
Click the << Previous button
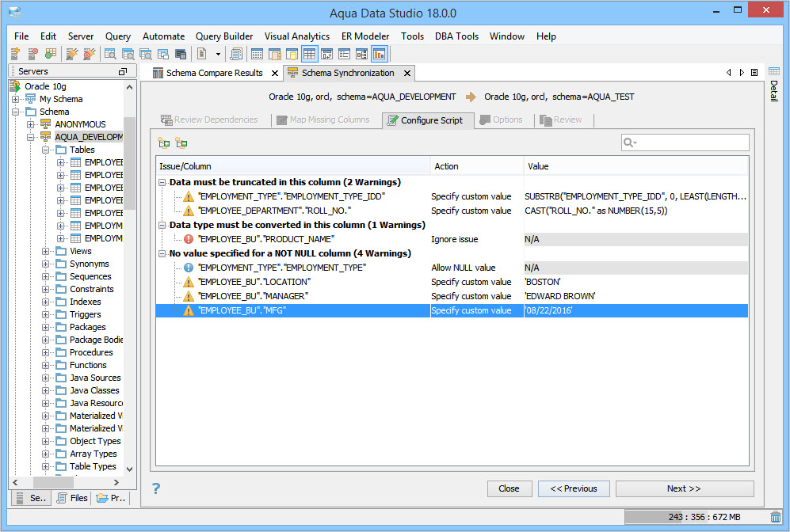pyautogui.click(x=574, y=488)
